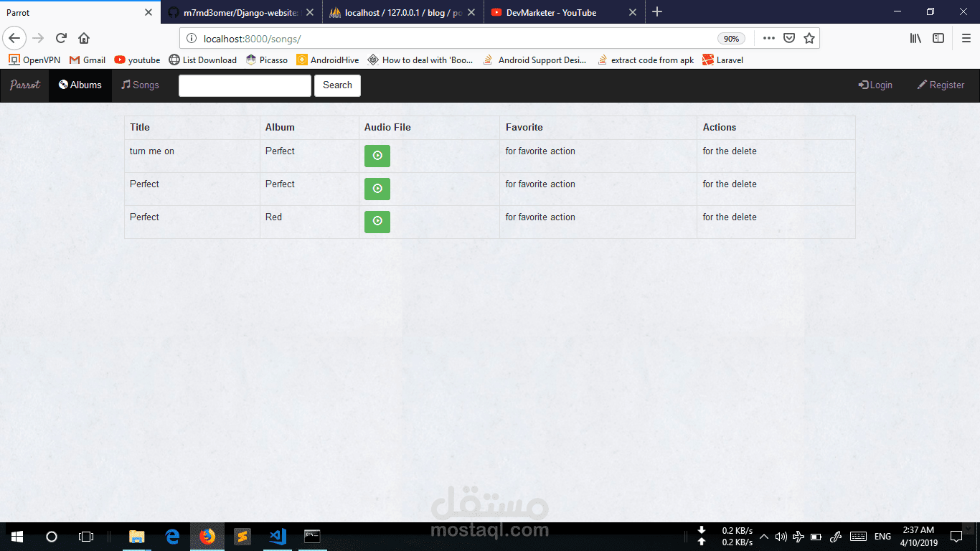Click the site information icon in address bar
Image resolution: width=980 pixels, height=551 pixels.
(191, 39)
